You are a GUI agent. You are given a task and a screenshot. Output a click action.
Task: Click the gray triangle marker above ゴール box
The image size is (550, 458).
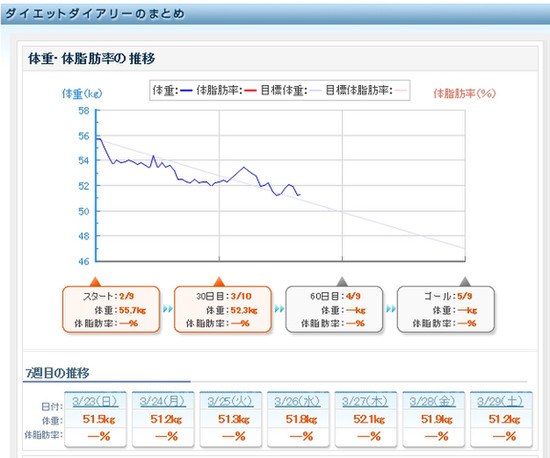[465, 281]
